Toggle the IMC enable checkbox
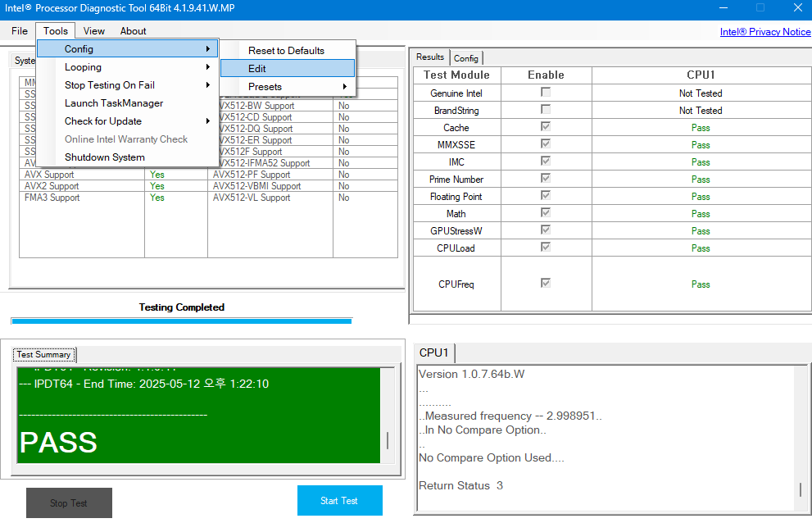The width and height of the screenshot is (812, 523). coord(546,161)
